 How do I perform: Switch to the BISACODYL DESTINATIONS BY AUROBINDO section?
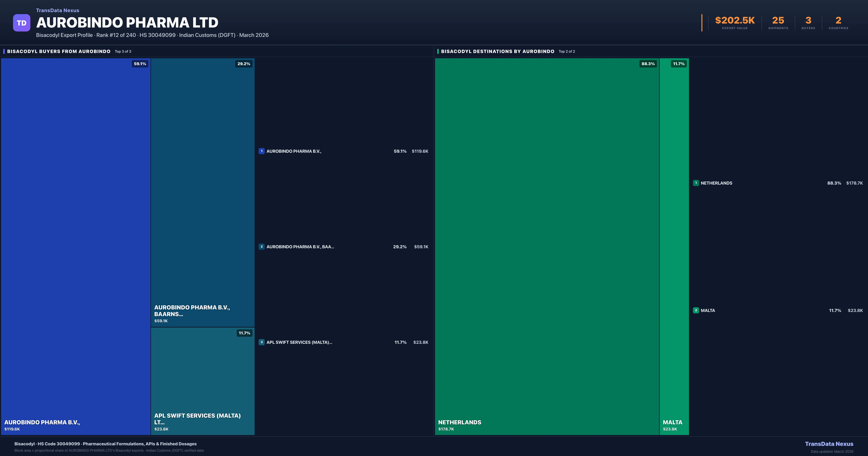498,51
